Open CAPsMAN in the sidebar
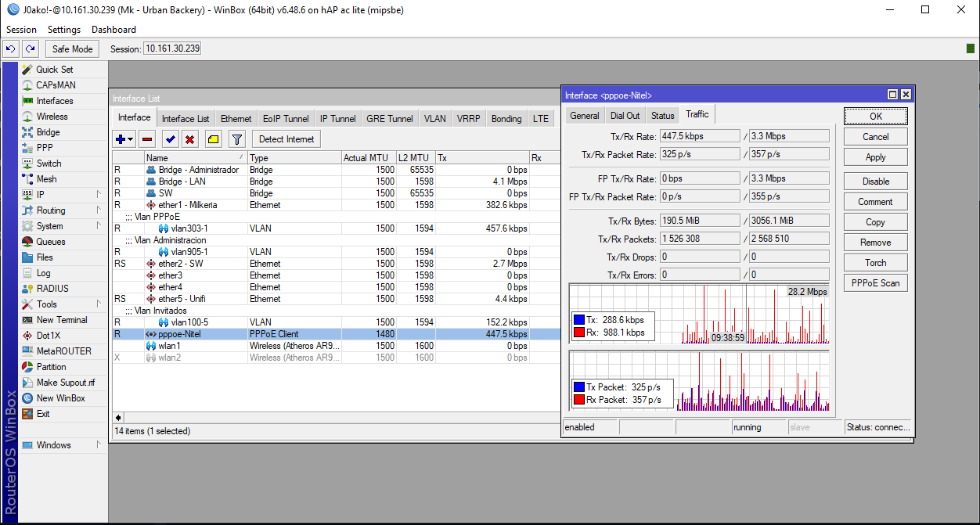This screenshot has width=980, height=525. 56,85
